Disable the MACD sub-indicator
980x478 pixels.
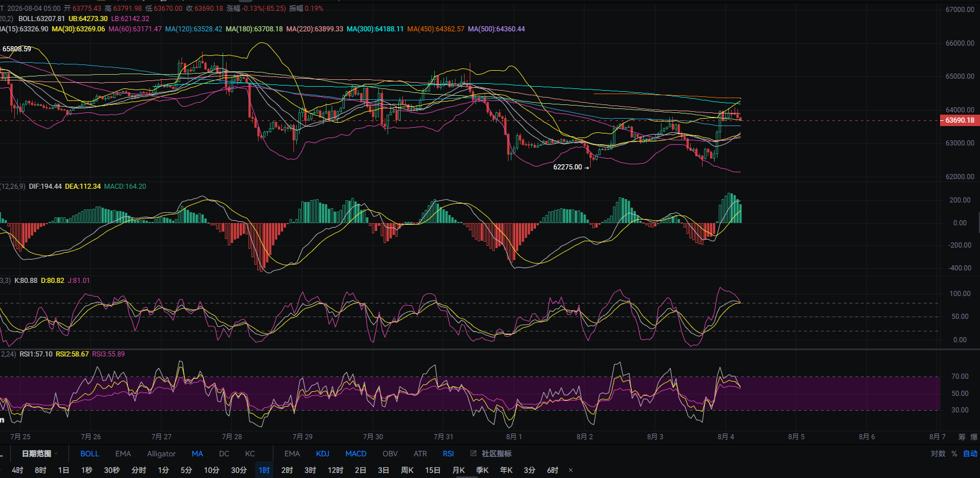click(356, 453)
